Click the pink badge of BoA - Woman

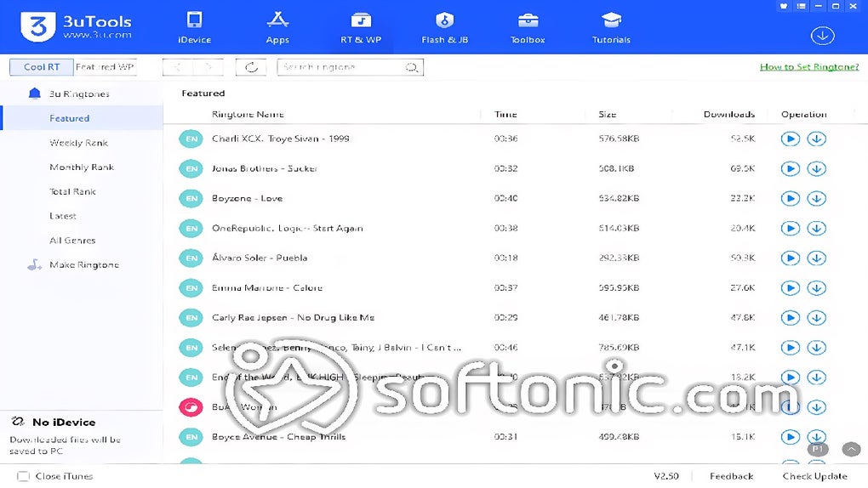(191, 408)
